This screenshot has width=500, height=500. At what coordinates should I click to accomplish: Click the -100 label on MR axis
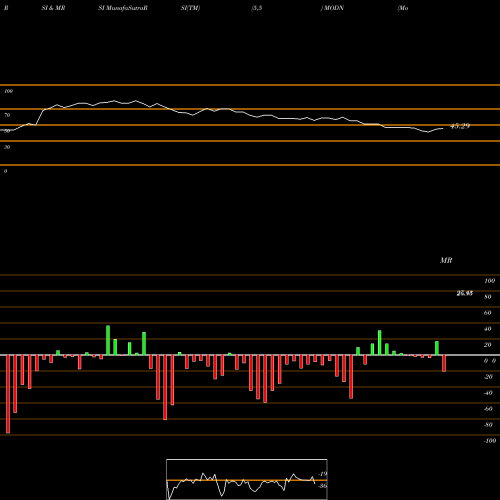pyautogui.click(x=490, y=441)
